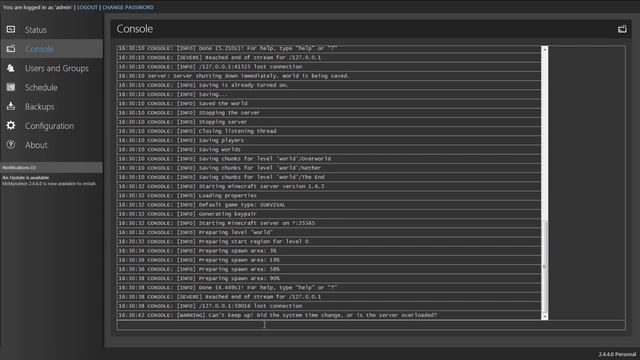Click the '41525 lost connection' log line
640x360 pixels.
pos(329,67)
